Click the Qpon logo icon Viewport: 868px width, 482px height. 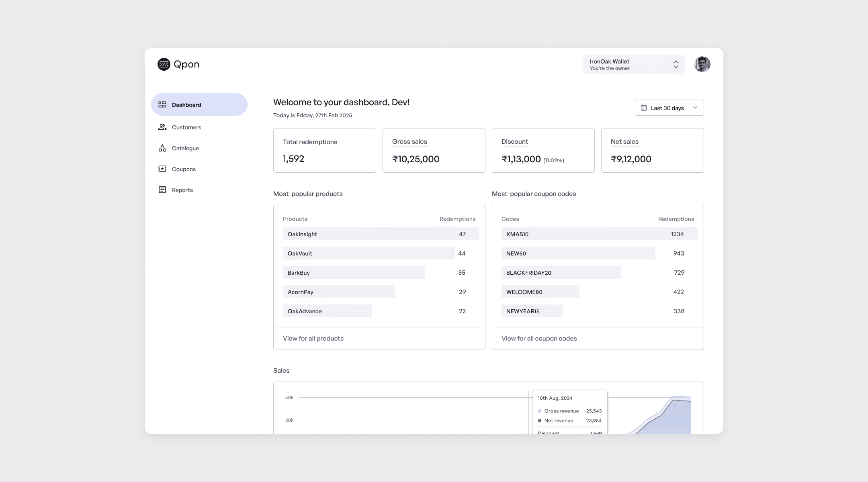click(164, 64)
